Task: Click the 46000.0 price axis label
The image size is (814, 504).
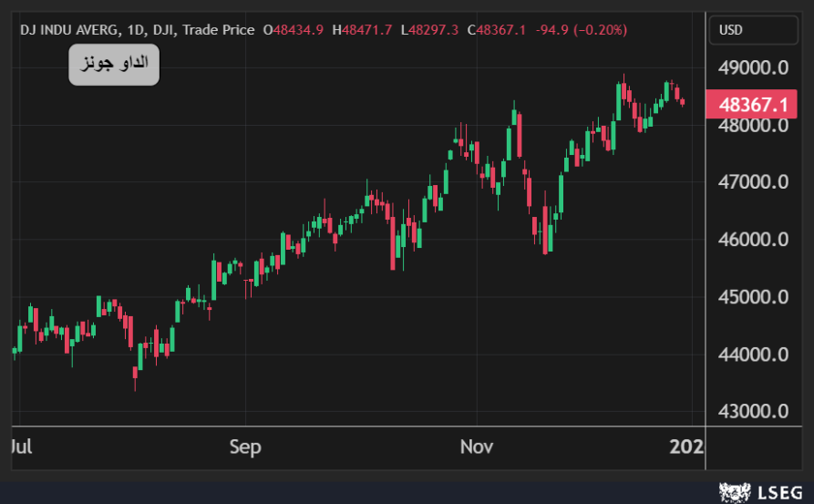Action: click(x=753, y=241)
